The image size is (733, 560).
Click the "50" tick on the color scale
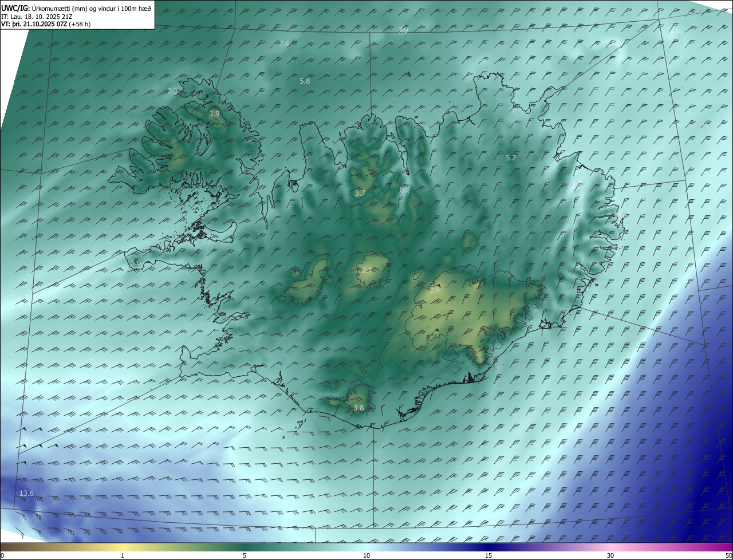(x=728, y=556)
